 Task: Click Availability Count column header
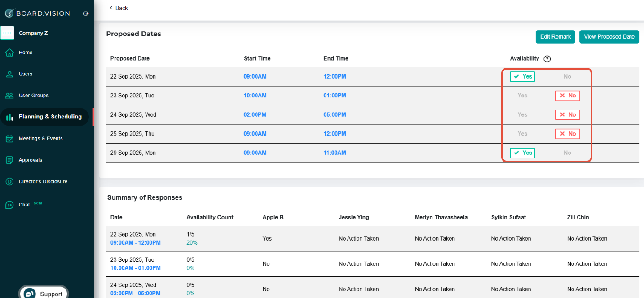point(210,217)
